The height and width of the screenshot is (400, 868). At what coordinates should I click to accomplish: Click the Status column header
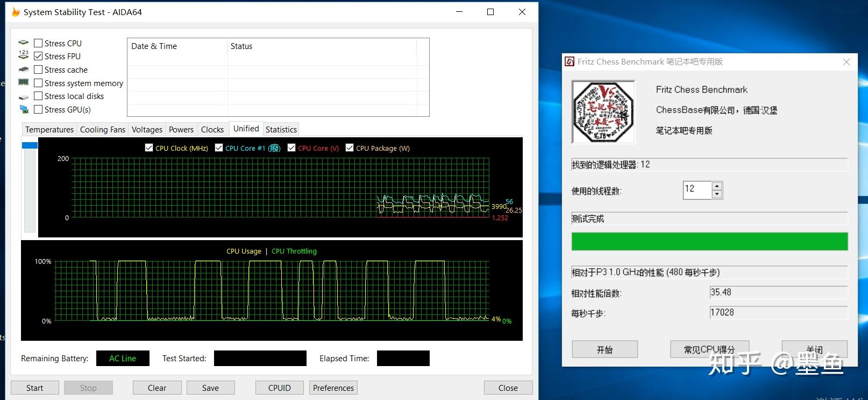point(322,46)
